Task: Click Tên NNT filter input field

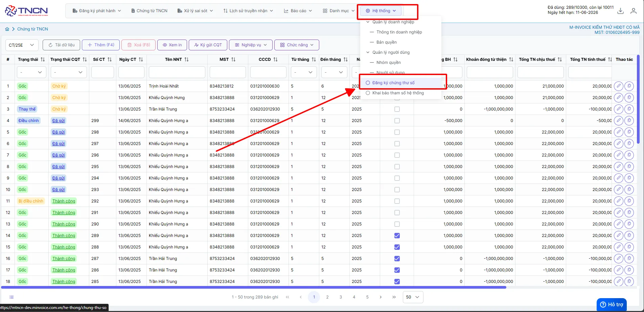Action: coord(177,72)
